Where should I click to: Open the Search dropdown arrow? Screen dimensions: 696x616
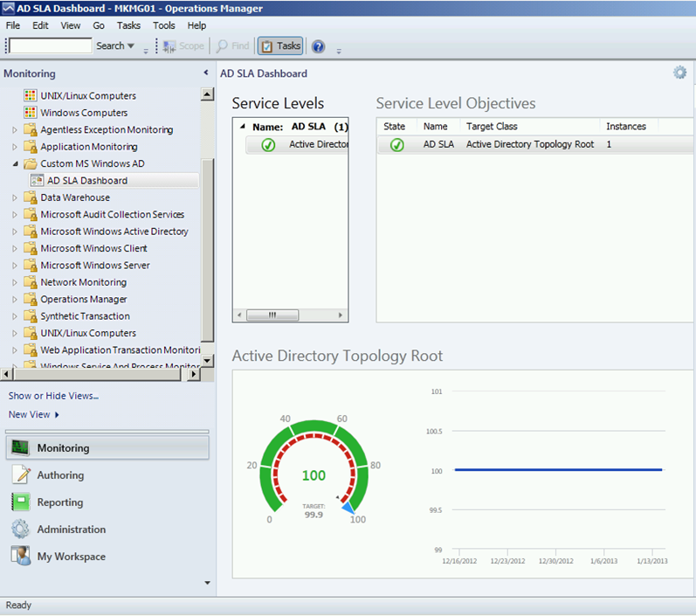(130, 45)
